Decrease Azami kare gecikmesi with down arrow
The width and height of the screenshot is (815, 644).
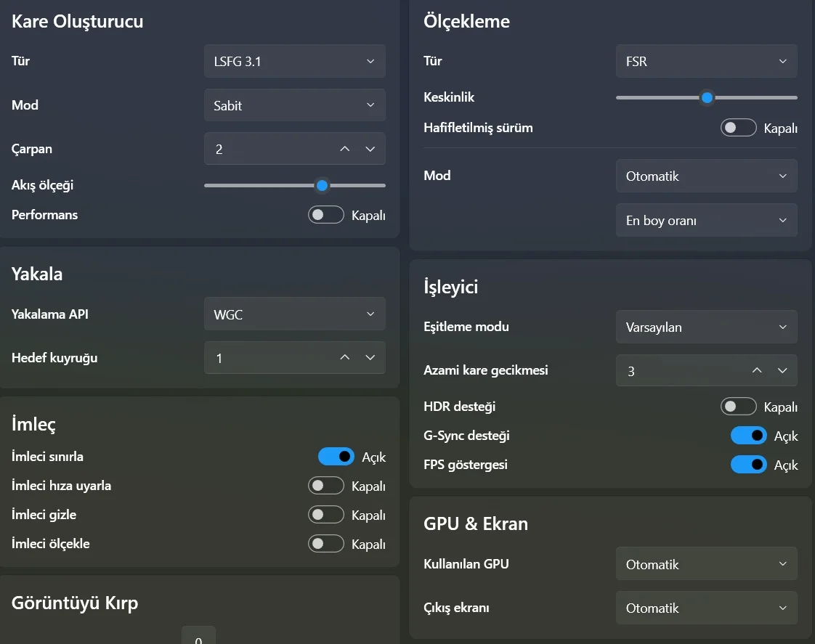point(782,370)
